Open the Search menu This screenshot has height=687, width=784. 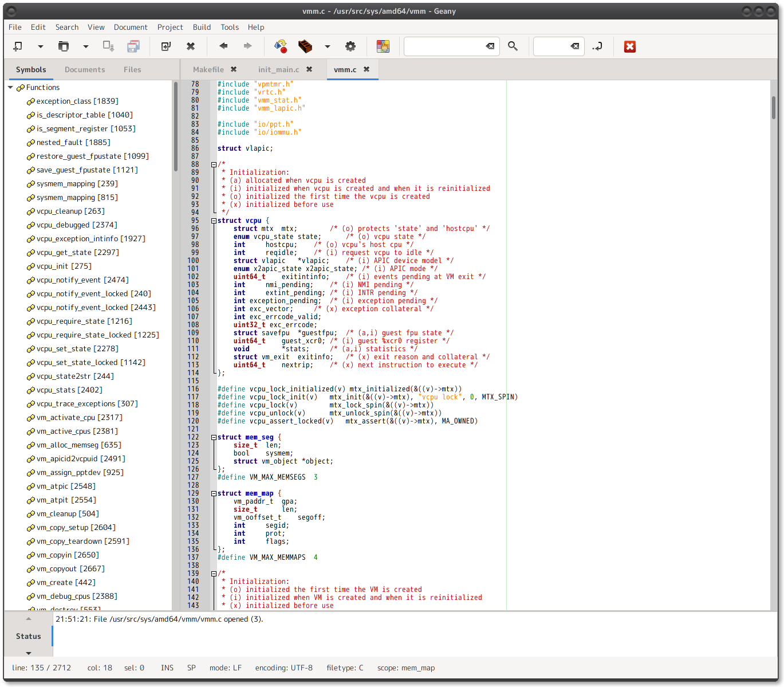(x=67, y=27)
